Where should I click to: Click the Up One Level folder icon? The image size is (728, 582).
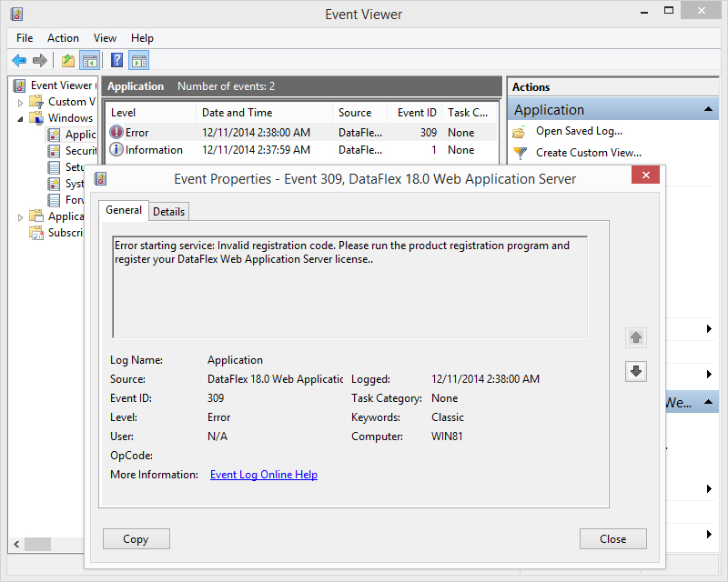[68, 60]
